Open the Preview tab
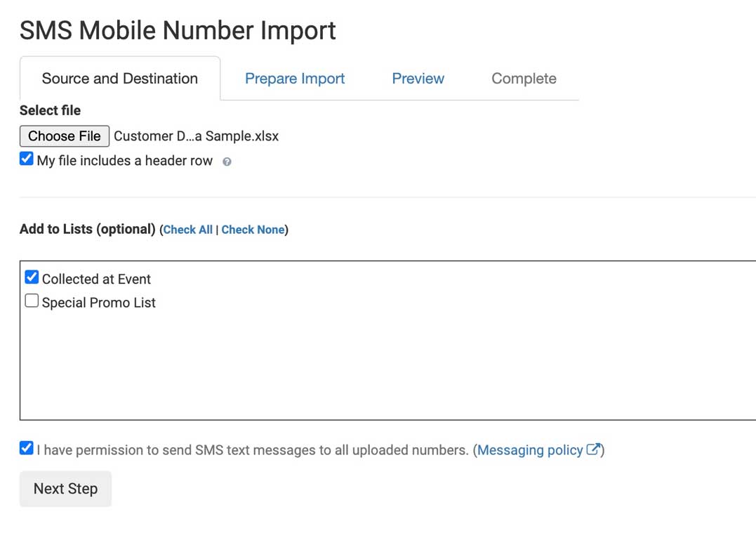 [x=418, y=79]
